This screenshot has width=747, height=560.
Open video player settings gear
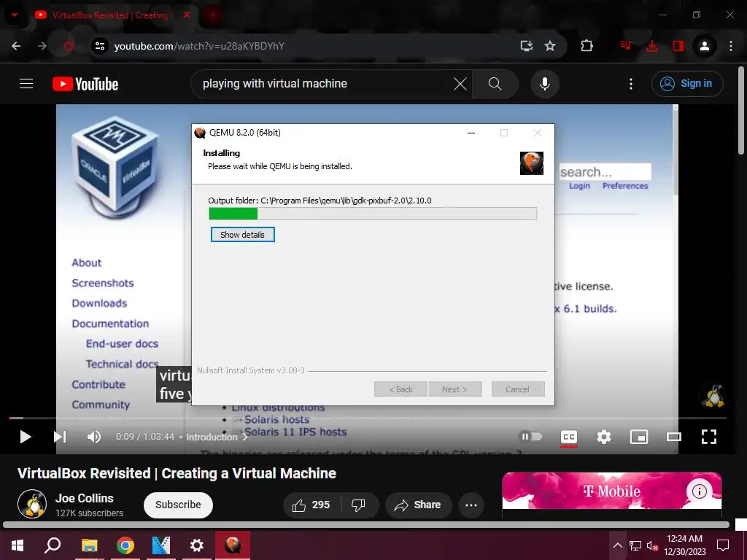(603, 437)
